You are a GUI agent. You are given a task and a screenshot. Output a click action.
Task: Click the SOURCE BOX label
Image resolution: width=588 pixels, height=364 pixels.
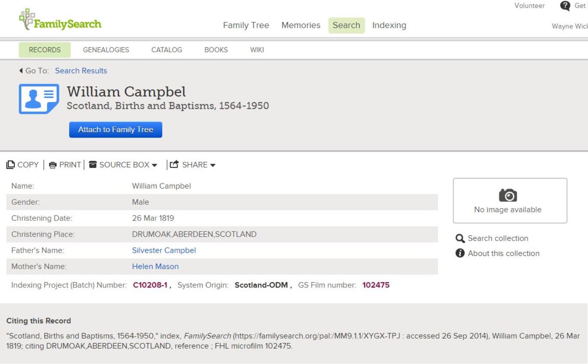[124, 165]
